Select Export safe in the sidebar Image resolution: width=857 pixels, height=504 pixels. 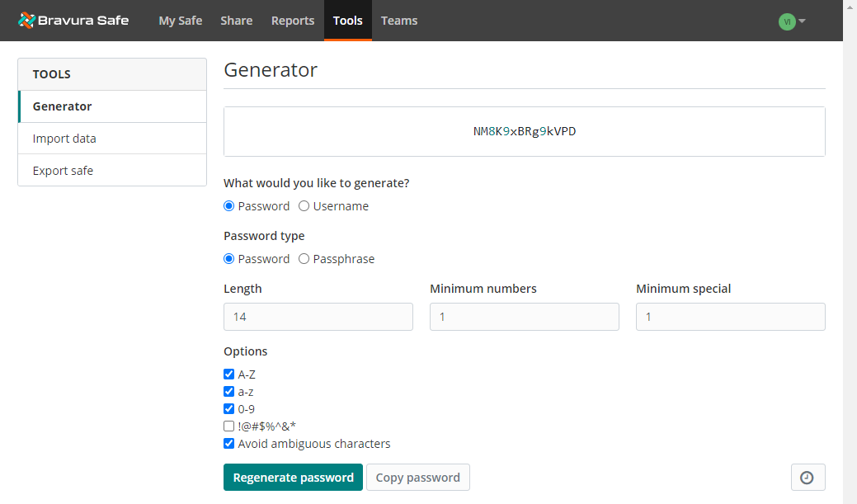pos(63,170)
